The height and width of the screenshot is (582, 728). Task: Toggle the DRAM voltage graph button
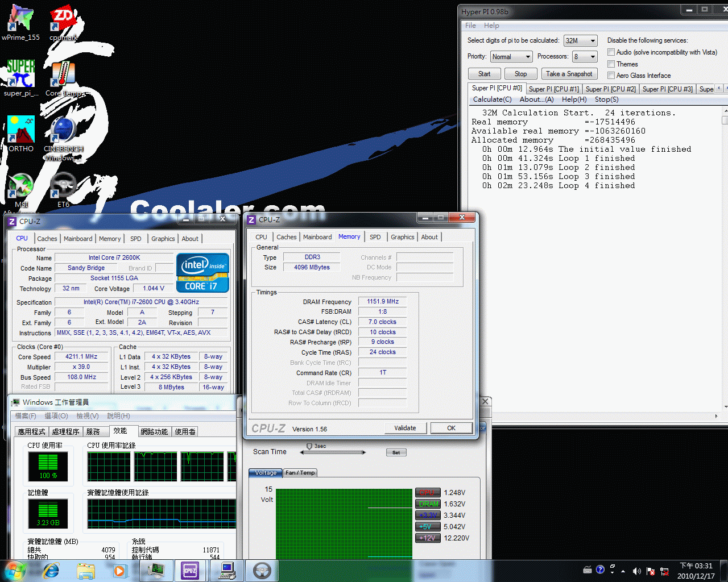point(428,504)
